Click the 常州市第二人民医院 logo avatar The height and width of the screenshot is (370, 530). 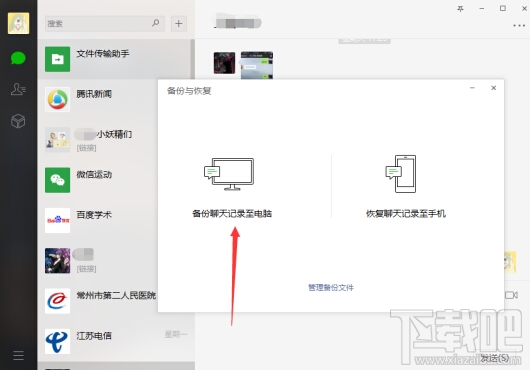pos(57,301)
